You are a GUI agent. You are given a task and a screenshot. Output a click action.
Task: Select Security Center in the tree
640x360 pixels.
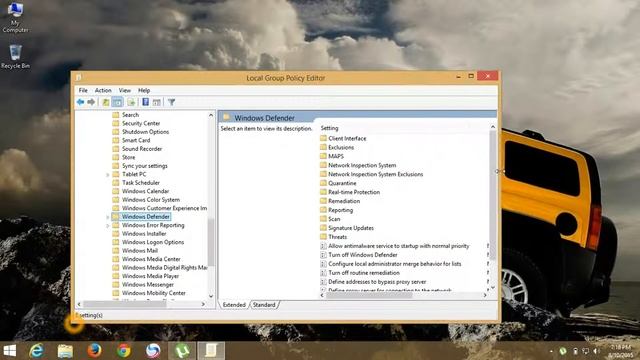click(x=141, y=123)
